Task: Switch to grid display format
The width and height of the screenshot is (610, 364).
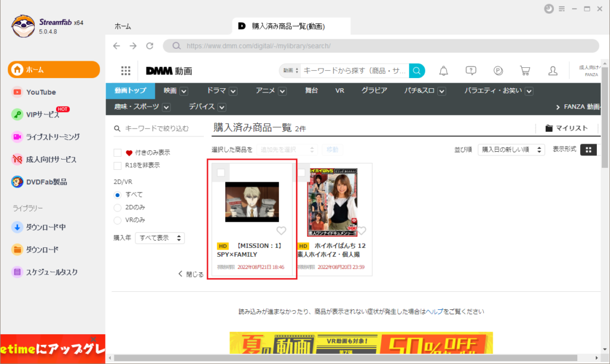Action: pyautogui.click(x=589, y=150)
